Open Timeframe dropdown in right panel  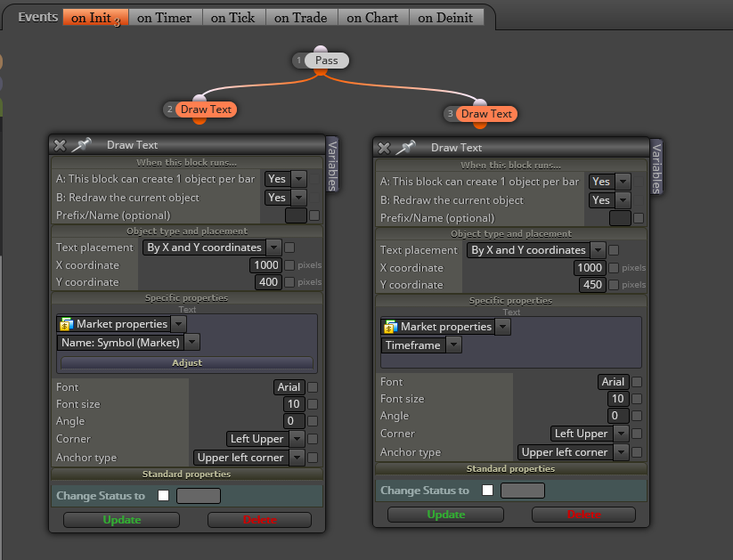(453, 345)
